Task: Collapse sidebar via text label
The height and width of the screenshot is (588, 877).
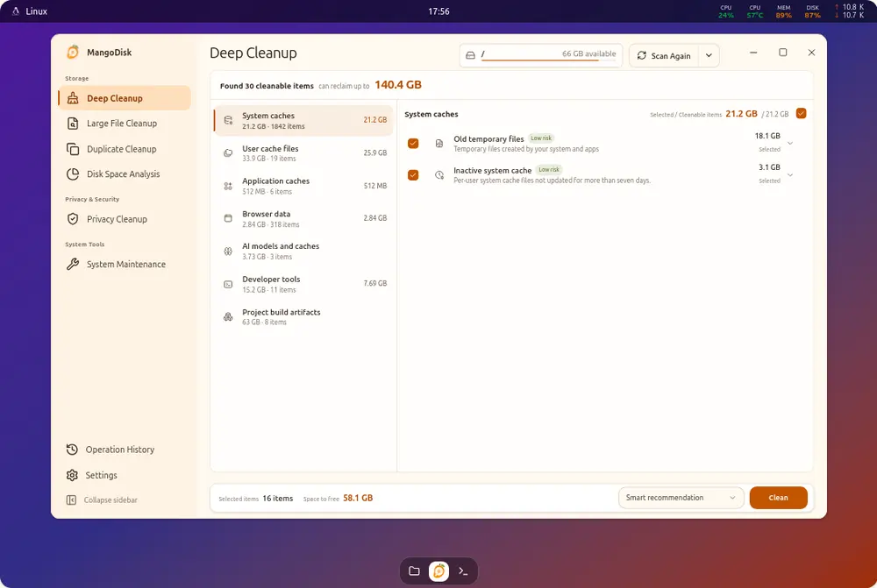Action: pyautogui.click(x=111, y=499)
